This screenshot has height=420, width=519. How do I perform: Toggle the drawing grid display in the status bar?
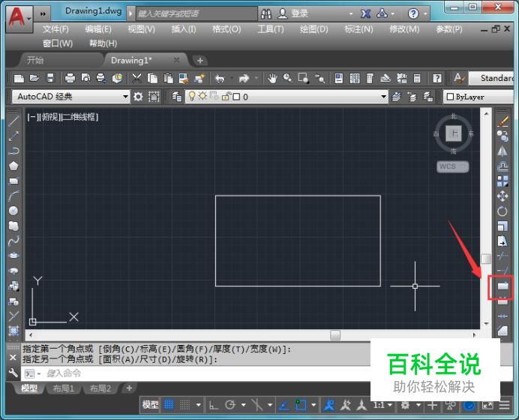169,405
